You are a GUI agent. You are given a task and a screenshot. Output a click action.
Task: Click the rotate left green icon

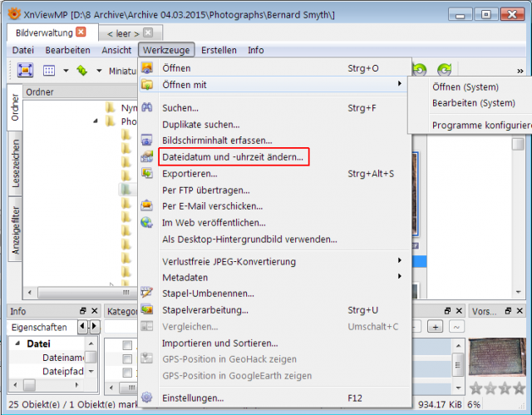pyautogui.click(x=420, y=70)
